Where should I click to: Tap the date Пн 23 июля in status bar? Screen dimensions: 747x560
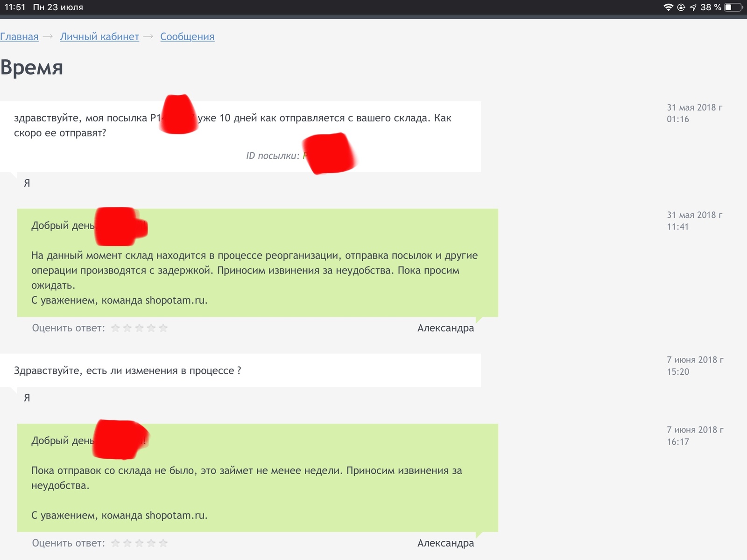point(58,7)
